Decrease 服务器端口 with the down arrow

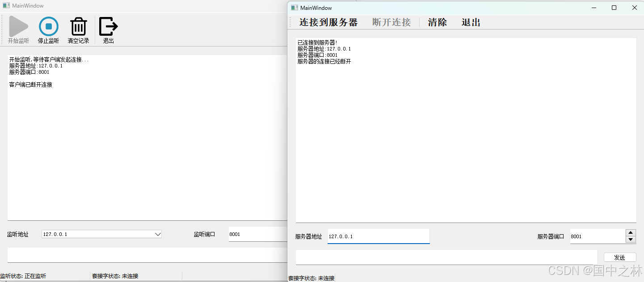click(x=631, y=240)
